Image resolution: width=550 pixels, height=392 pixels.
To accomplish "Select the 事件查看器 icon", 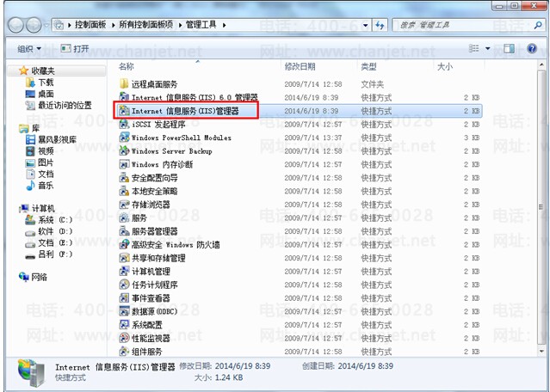I will coord(124,297).
